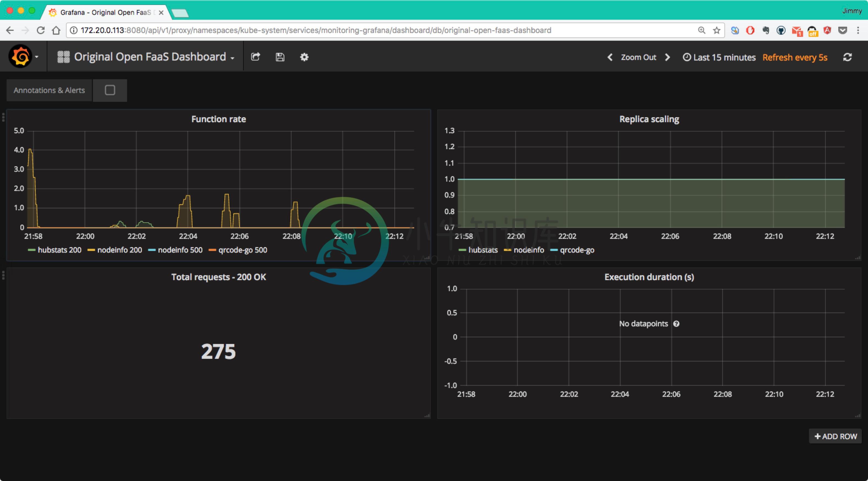
Task: Click the dashboard grid icon beside title
Action: point(63,57)
